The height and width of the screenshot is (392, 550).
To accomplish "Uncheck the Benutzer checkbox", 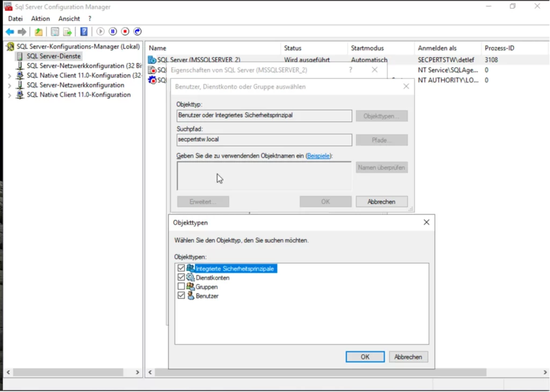I will [181, 295].
